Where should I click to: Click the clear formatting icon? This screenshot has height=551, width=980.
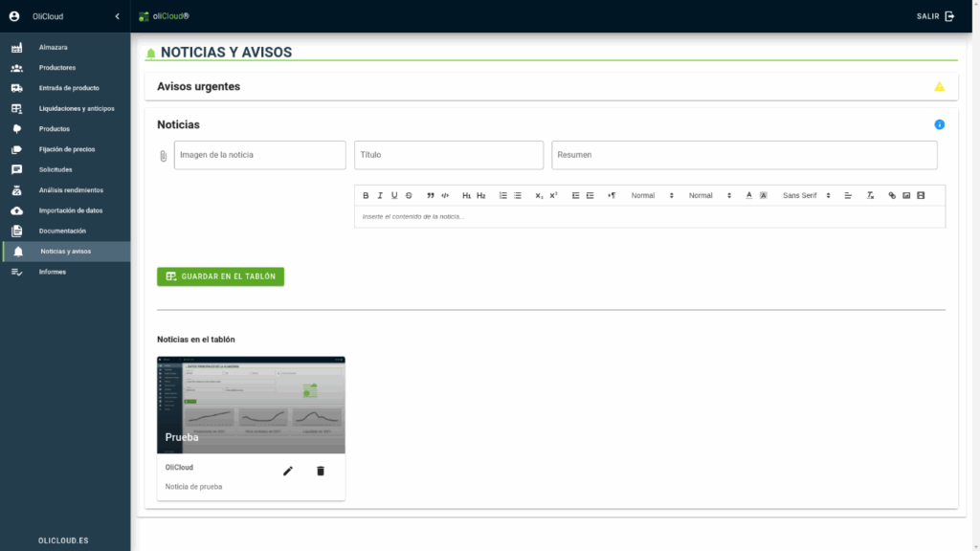click(x=870, y=195)
